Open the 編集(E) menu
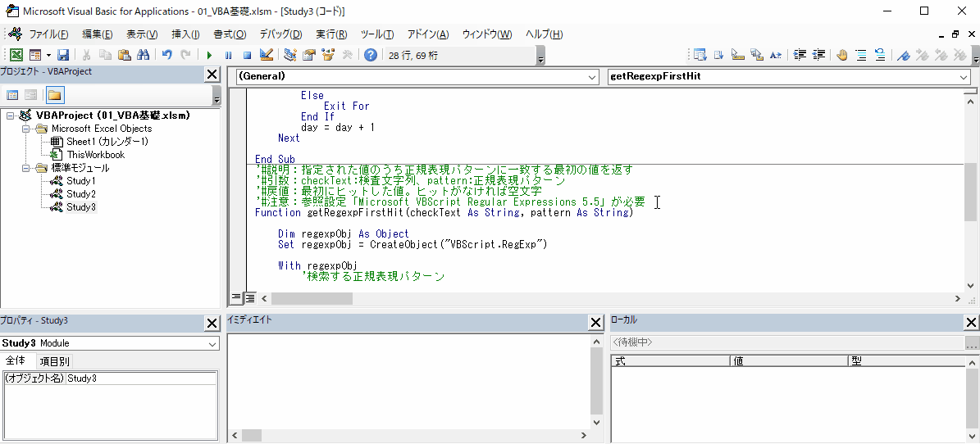This screenshot has height=444, width=980. tap(98, 34)
